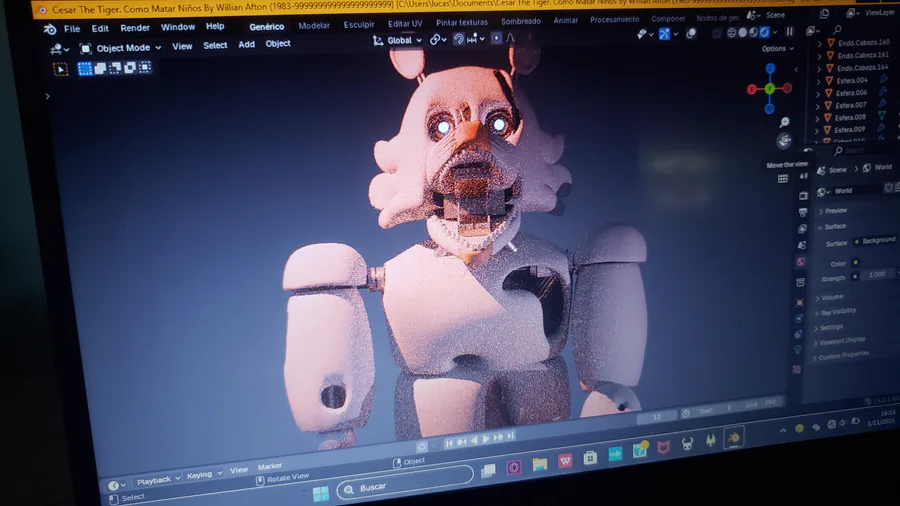
Task: Open the pivot point dropdown
Action: (x=438, y=40)
